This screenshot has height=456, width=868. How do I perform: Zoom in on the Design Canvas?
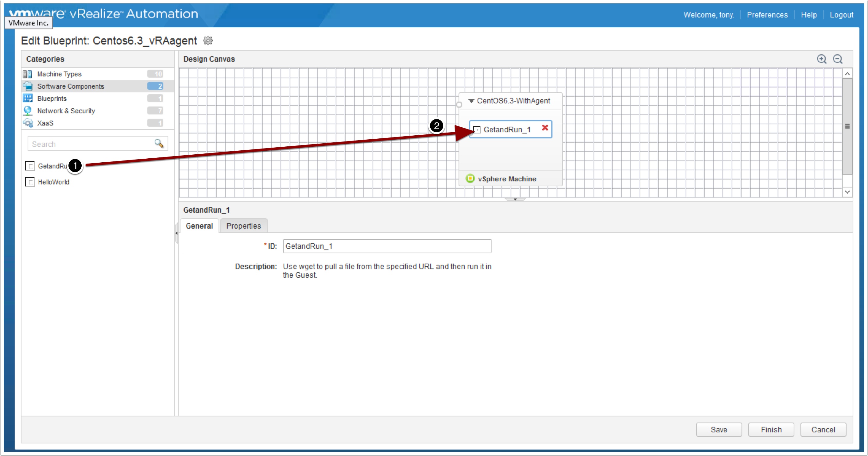pos(821,59)
